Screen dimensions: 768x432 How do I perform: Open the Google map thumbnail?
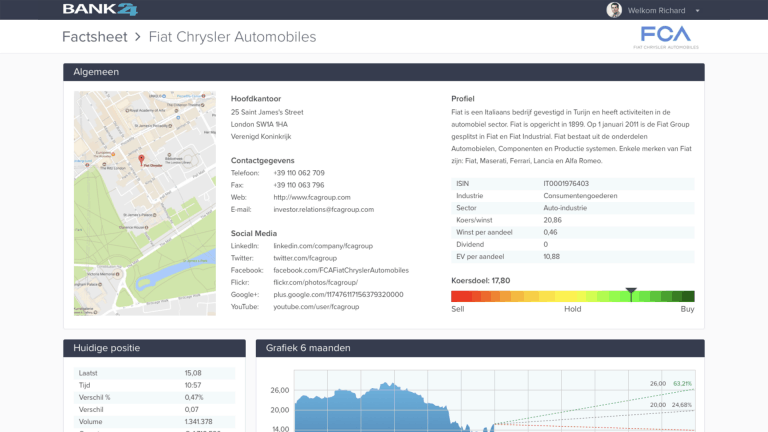point(144,203)
